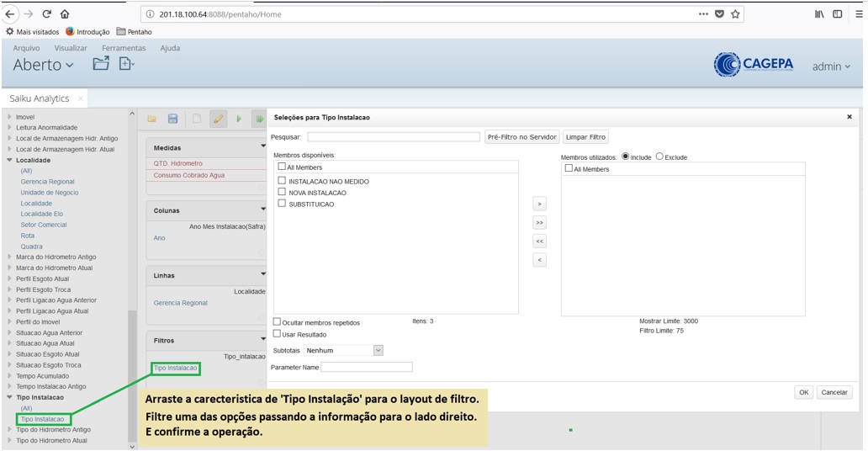Click the green run query play icon
The width and height of the screenshot is (868, 451).
(239, 119)
